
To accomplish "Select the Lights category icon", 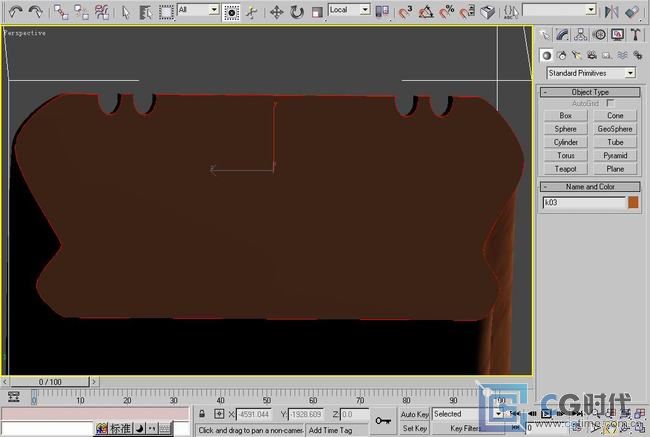I will tap(577, 55).
